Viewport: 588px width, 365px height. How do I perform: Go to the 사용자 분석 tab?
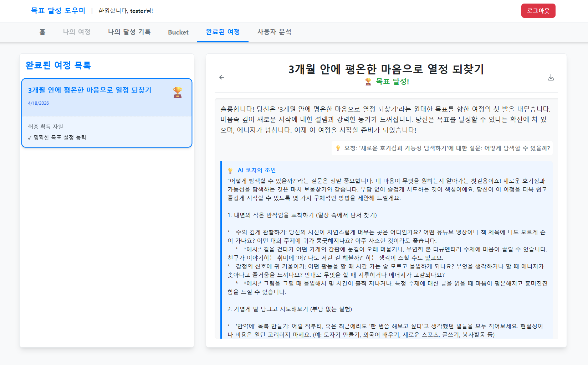(x=274, y=32)
